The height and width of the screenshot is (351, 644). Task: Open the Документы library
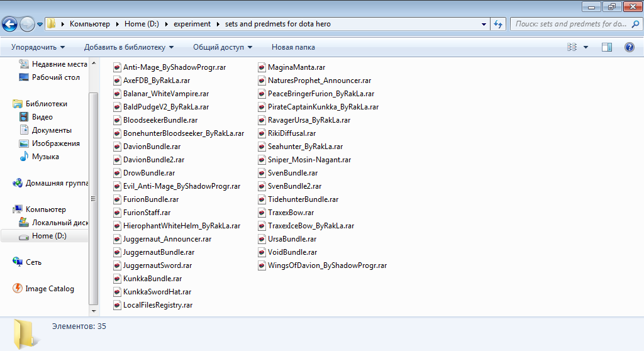tap(45, 130)
